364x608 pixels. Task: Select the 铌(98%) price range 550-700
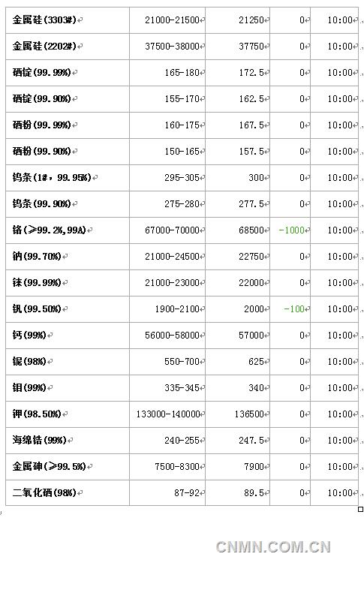[182, 361]
